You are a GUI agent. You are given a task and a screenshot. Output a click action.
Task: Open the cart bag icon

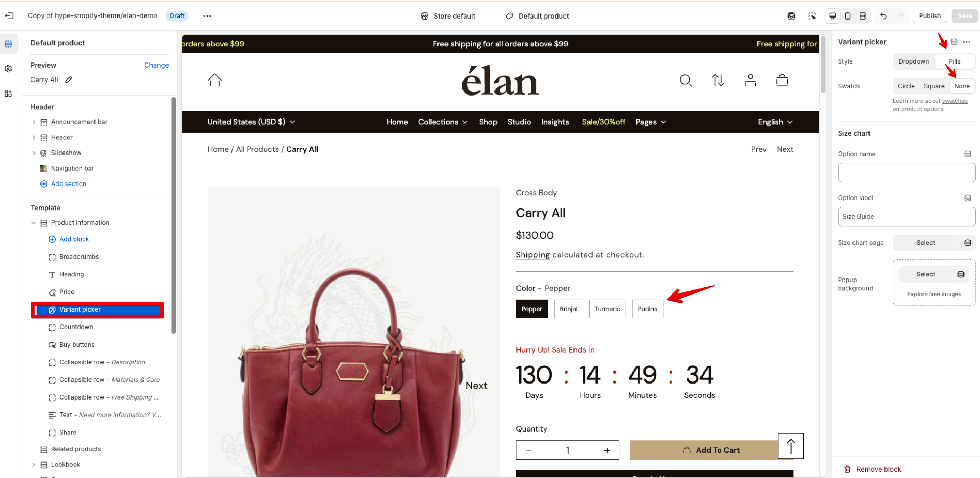coord(782,80)
